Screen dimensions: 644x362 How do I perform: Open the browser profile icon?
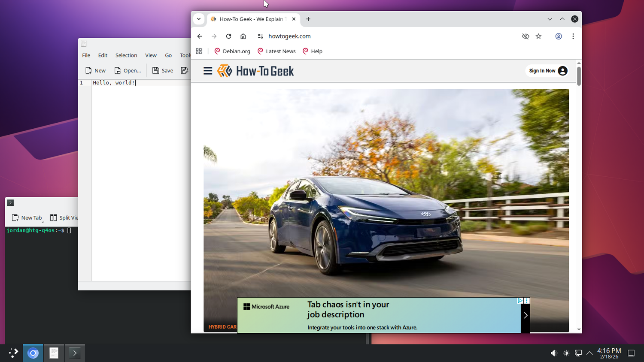click(x=559, y=36)
